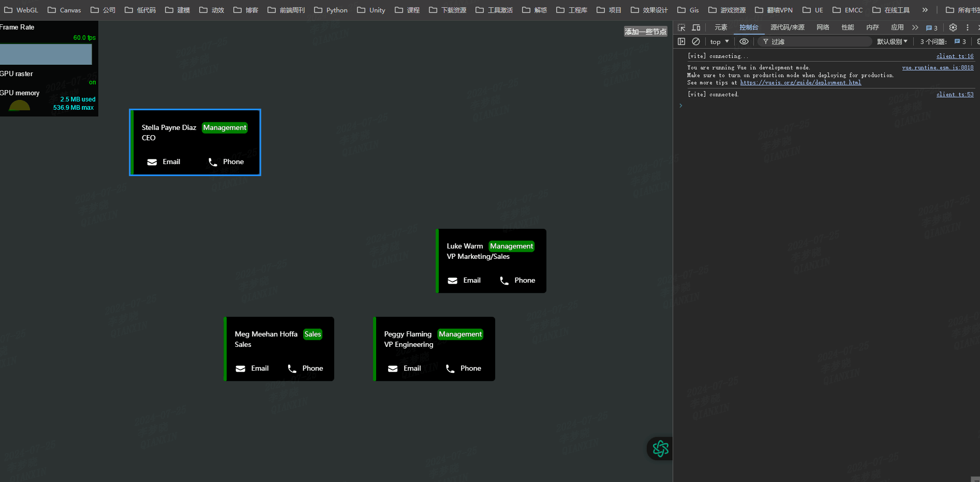The width and height of the screenshot is (980, 482).
Task: Click the VP Marketing/Sales title text
Action: [478, 257]
